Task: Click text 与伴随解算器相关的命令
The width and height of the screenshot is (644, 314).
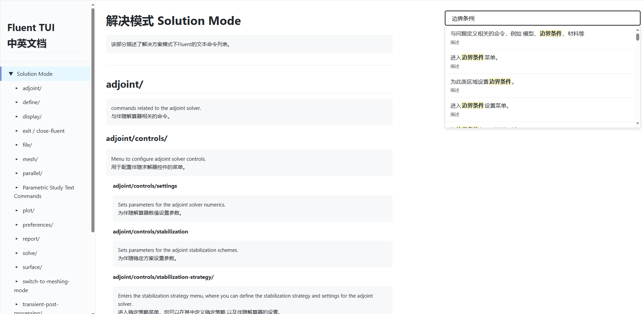Action: point(141,116)
